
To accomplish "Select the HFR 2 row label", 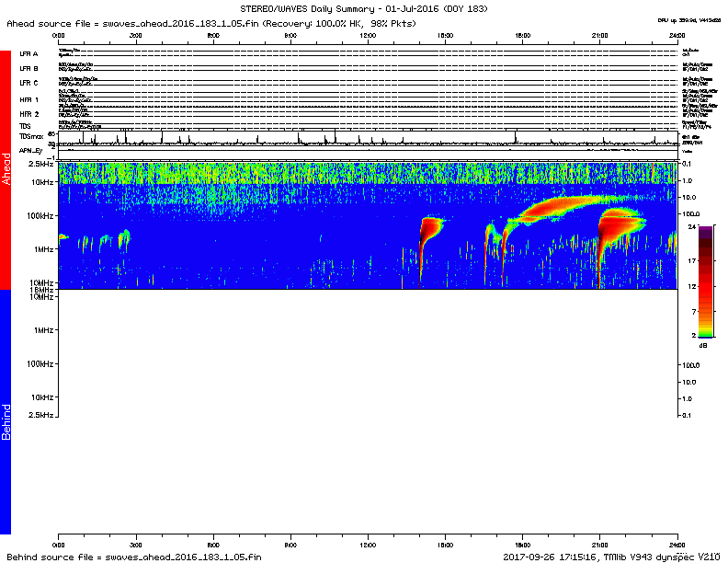I will coord(29,114).
